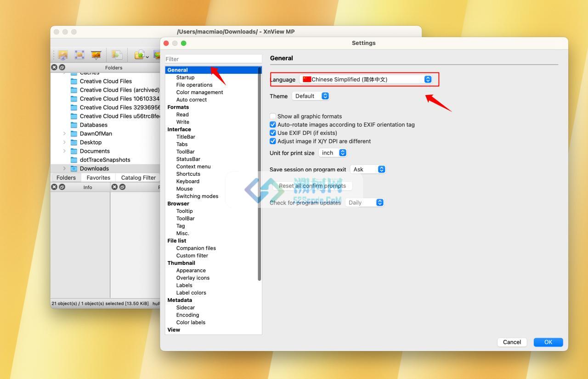Open the Read settings page
Image resolution: width=588 pixels, height=379 pixels.
tap(182, 115)
